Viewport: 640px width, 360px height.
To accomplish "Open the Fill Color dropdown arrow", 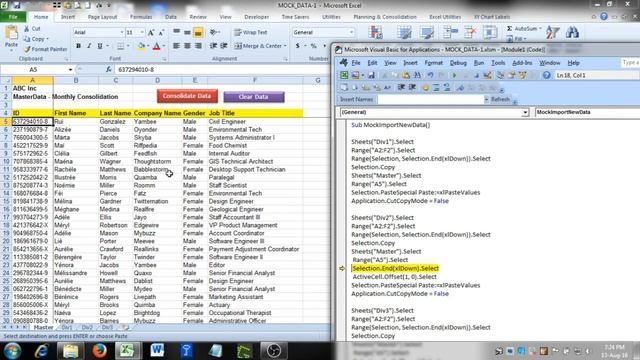I will 148,46.
